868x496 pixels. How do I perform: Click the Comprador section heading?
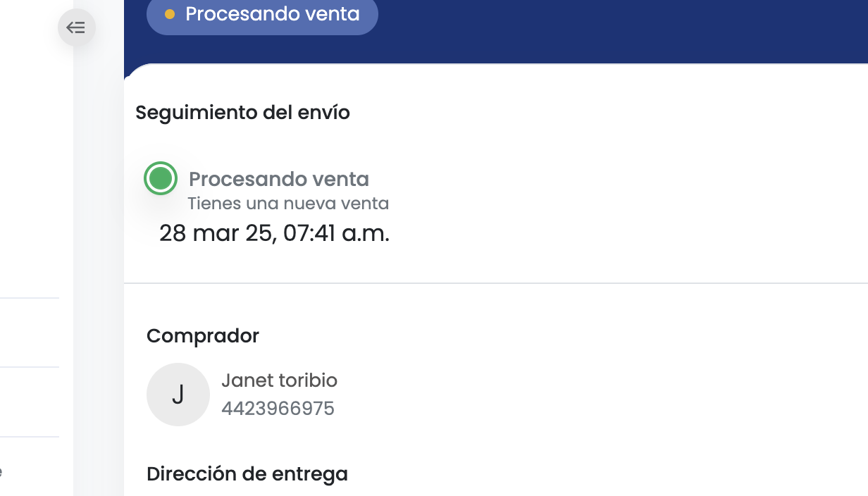coord(203,336)
